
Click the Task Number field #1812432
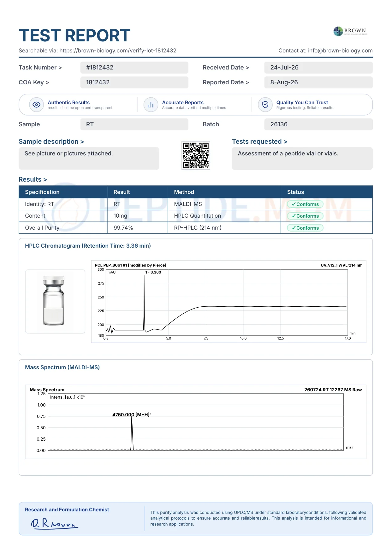pos(134,68)
